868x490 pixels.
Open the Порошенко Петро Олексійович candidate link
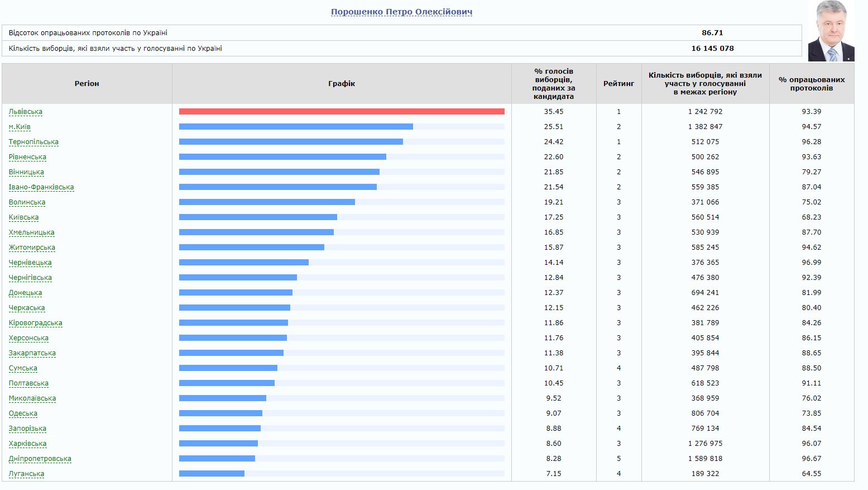coord(401,12)
